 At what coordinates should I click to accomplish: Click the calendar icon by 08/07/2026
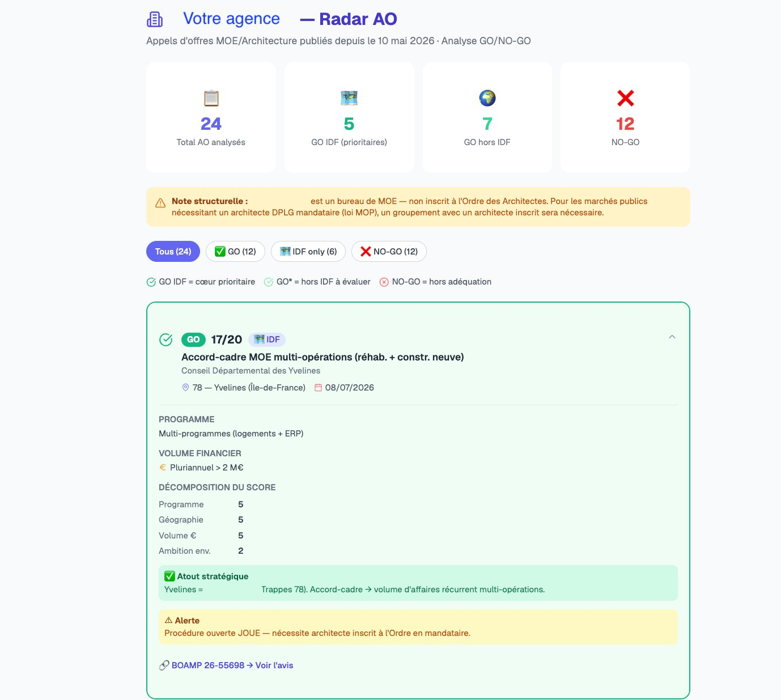319,388
